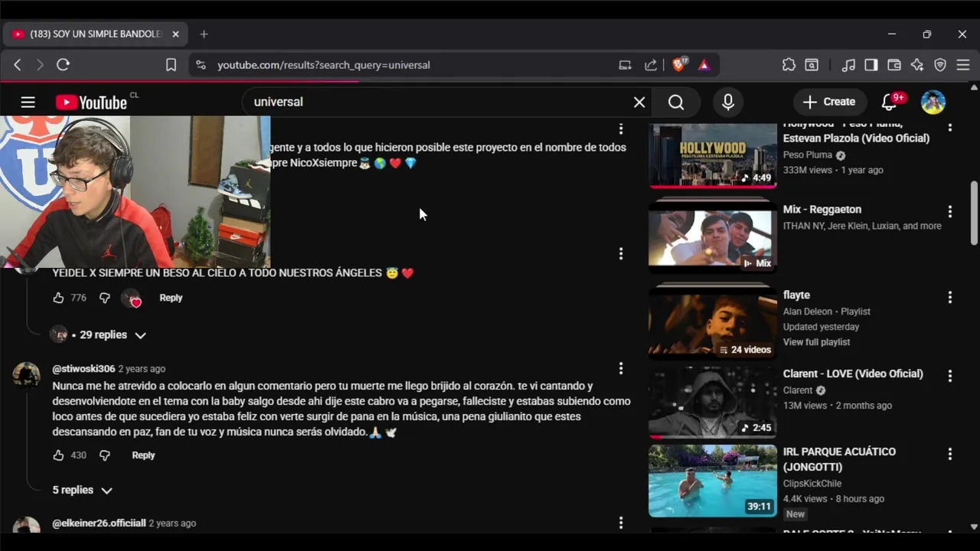Open the music note playlist icon
980x551 pixels.
848,65
